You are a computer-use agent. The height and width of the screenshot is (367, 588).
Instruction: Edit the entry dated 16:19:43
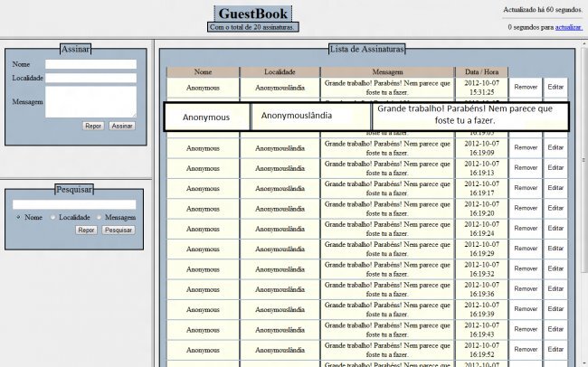[555, 330]
